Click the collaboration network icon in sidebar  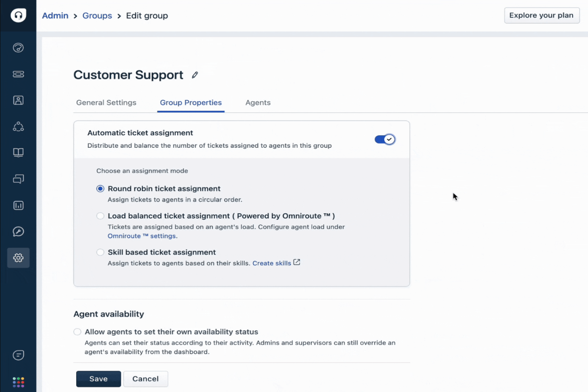(x=18, y=126)
